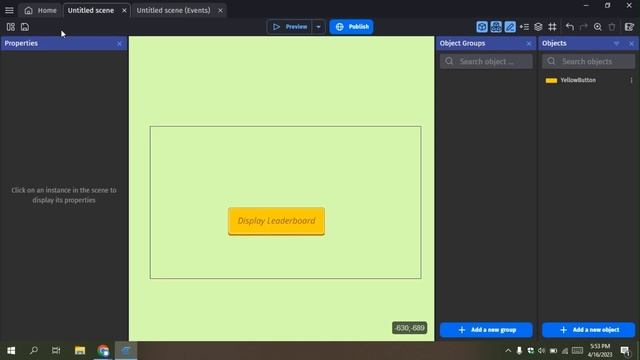Screen dimensions: 640x360
Task: Open Task View on the taskbar
Action: 56,350
